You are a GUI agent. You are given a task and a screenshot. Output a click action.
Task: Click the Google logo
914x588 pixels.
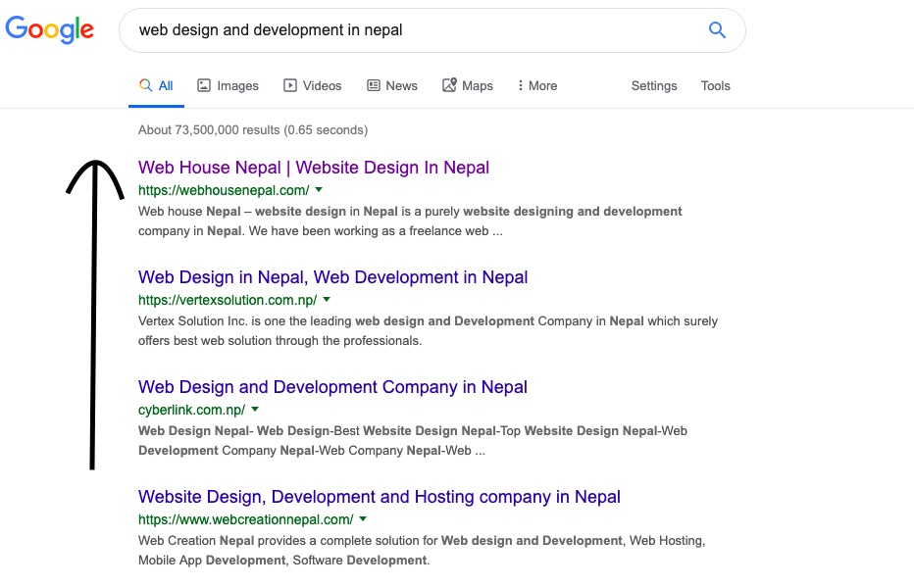(49, 29)
